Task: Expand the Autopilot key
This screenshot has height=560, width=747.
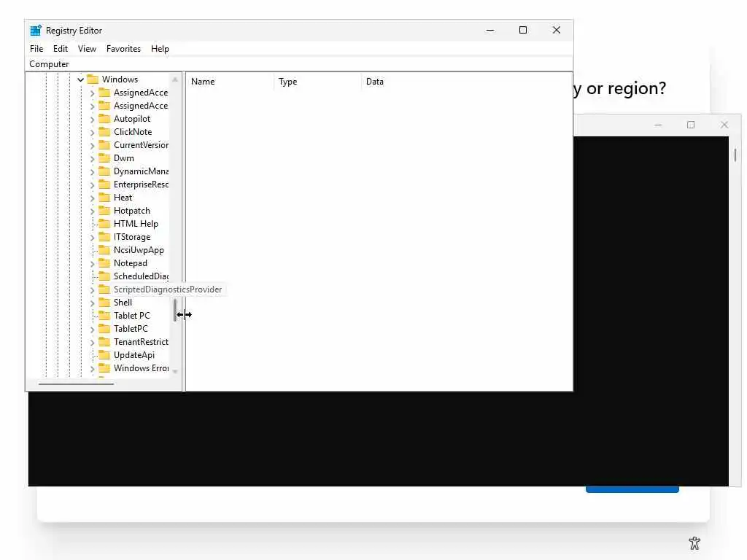Action: [x=93, y=119]
